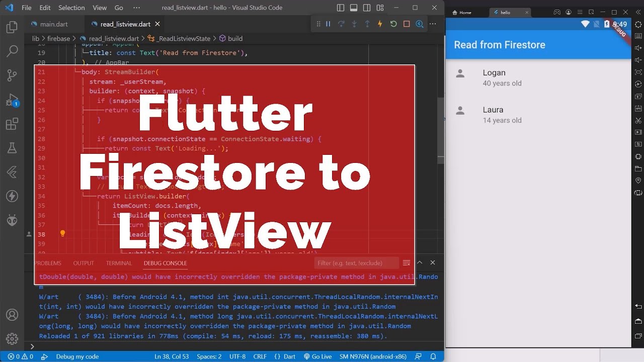Open the Explorer view in activity bar
644x362 pixels.
click(x=12, y=27)
